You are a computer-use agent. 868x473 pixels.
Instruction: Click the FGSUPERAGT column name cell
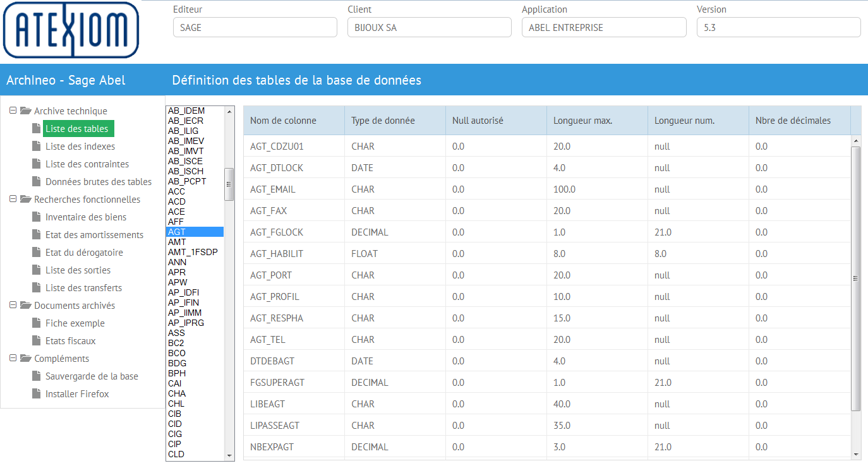pos(294,383)
